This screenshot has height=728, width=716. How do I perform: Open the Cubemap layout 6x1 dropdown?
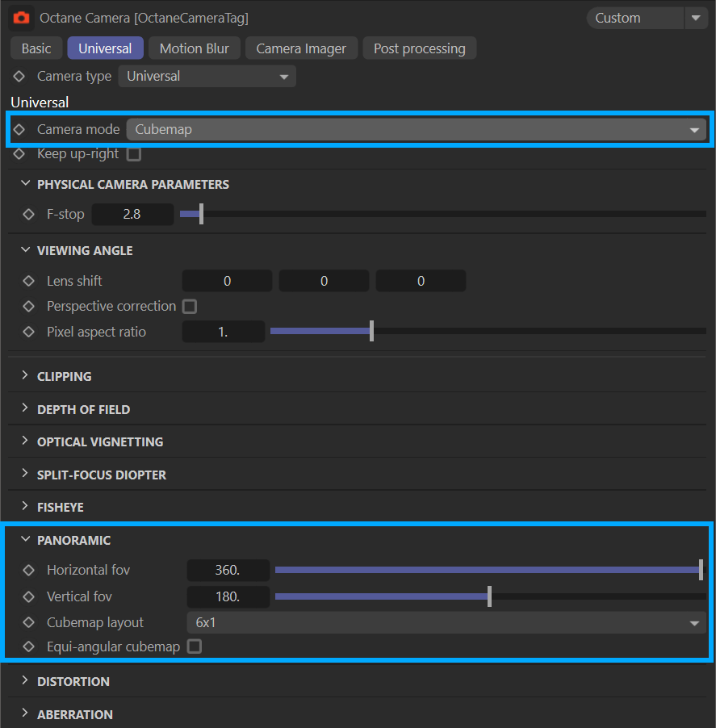click(446, 623)
